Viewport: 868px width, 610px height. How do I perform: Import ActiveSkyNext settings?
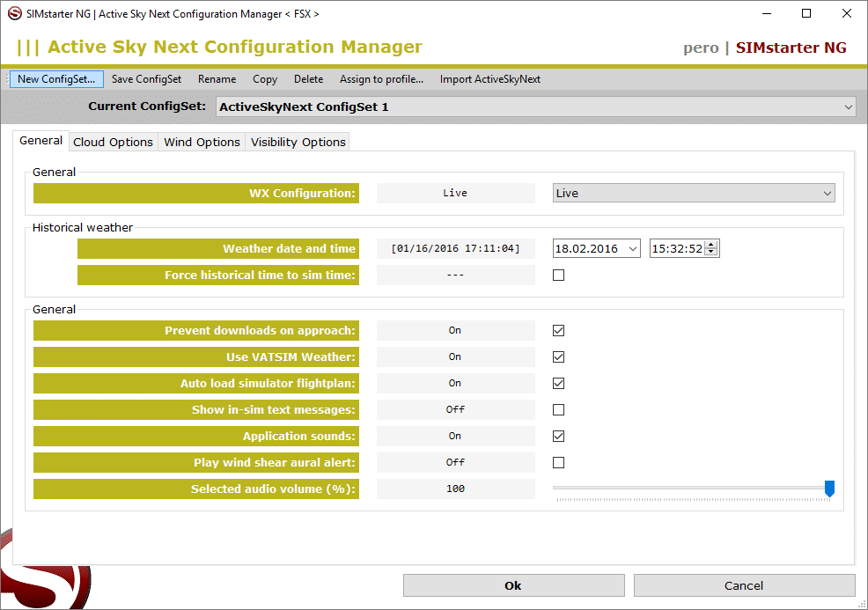tap(490, 79)
